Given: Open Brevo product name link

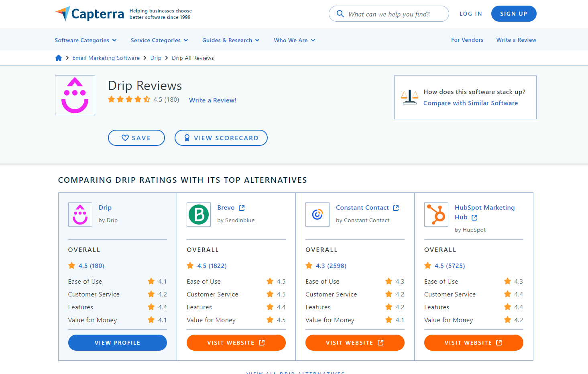Looking at the screenshot, I should click(226, 207).
